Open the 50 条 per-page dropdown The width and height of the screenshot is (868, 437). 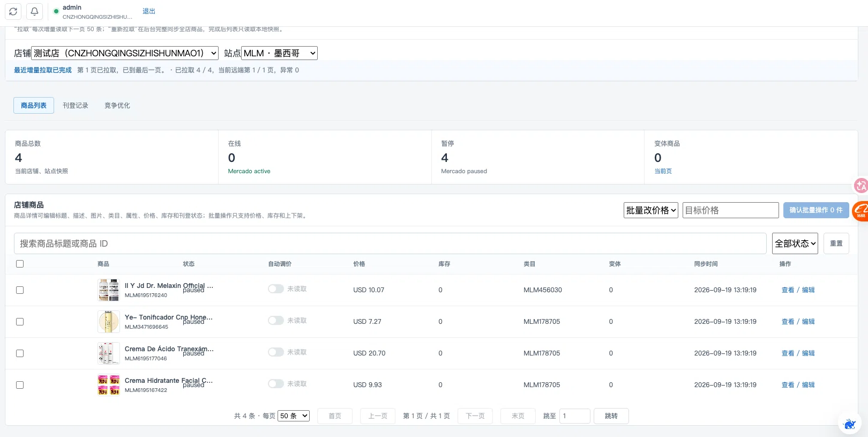pyautogui.click(x=294, y=416)
